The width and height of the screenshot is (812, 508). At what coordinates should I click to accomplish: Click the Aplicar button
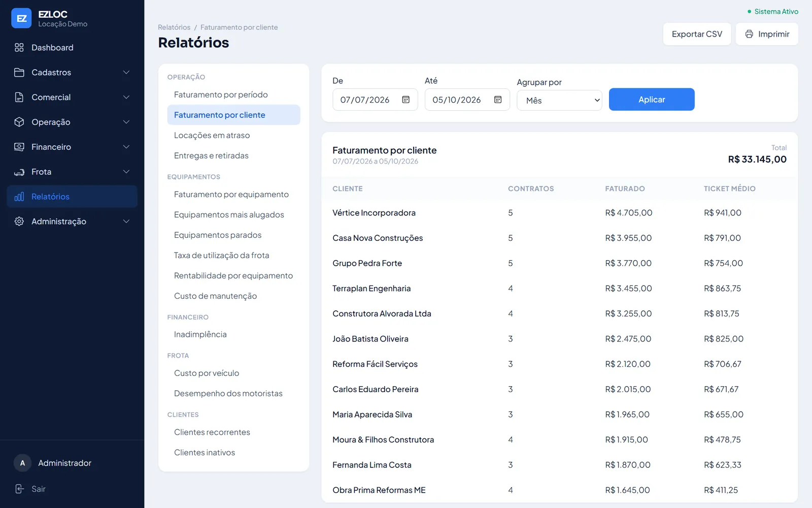pos(652,100)
